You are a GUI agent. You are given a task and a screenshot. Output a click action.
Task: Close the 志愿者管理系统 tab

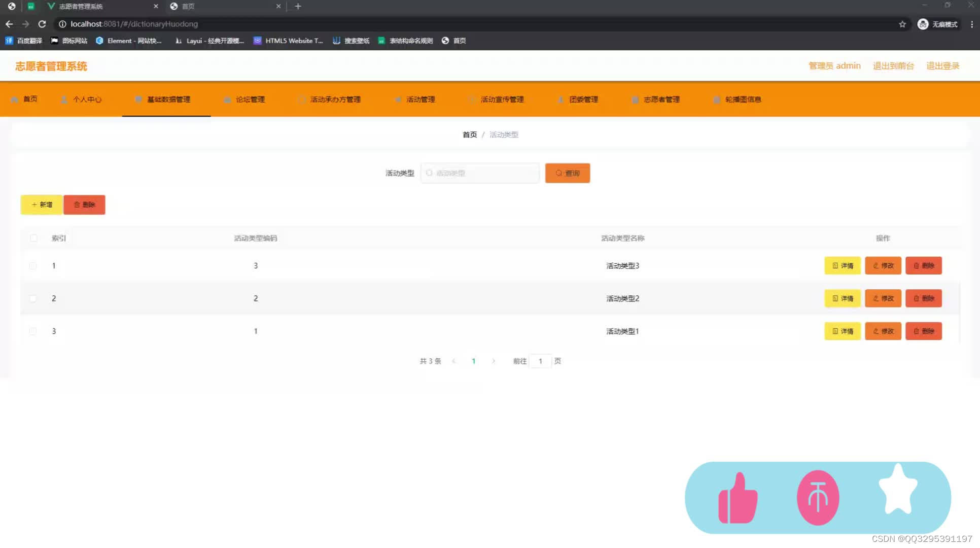point(156,6)
